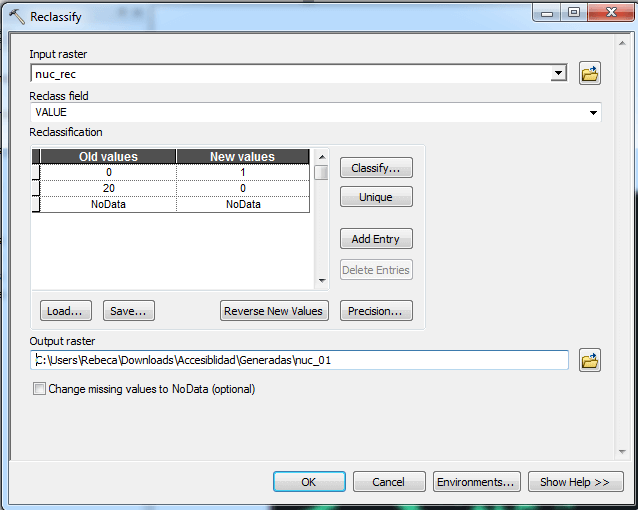Click the Unique button
This screenshot has width=638, height=510.
(376, 197)
